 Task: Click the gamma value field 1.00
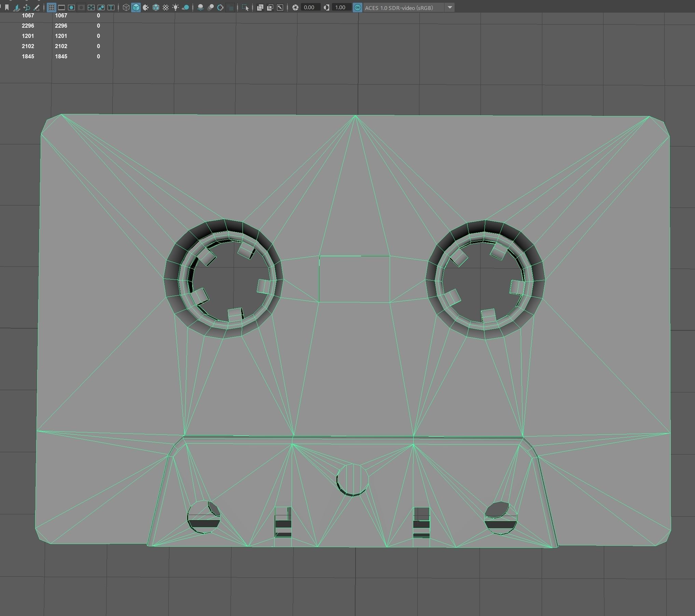click(x=341, y=7)
